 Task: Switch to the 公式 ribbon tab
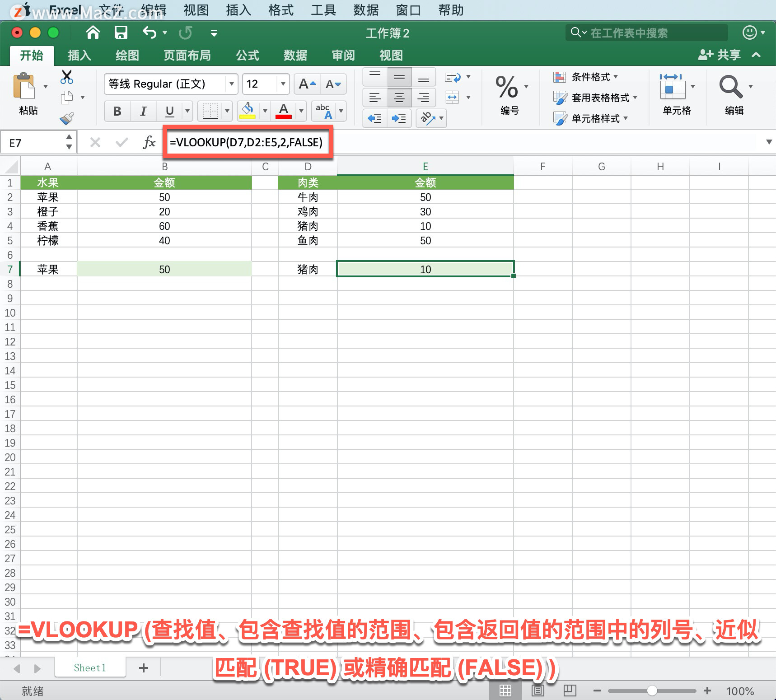coord(248,56)
